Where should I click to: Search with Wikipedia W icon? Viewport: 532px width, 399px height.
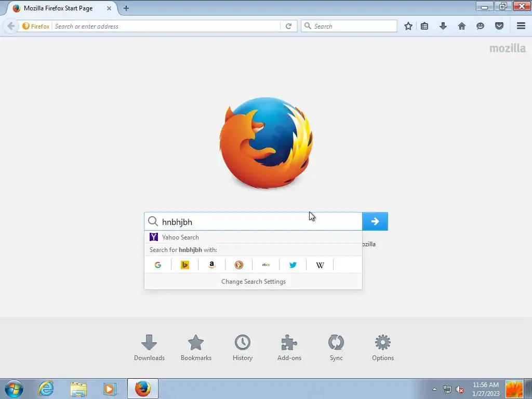pos(320,265)
